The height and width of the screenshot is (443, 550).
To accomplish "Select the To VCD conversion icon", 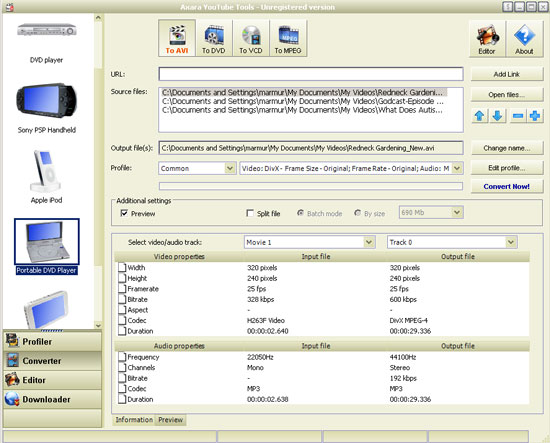I will coord(251,38).
